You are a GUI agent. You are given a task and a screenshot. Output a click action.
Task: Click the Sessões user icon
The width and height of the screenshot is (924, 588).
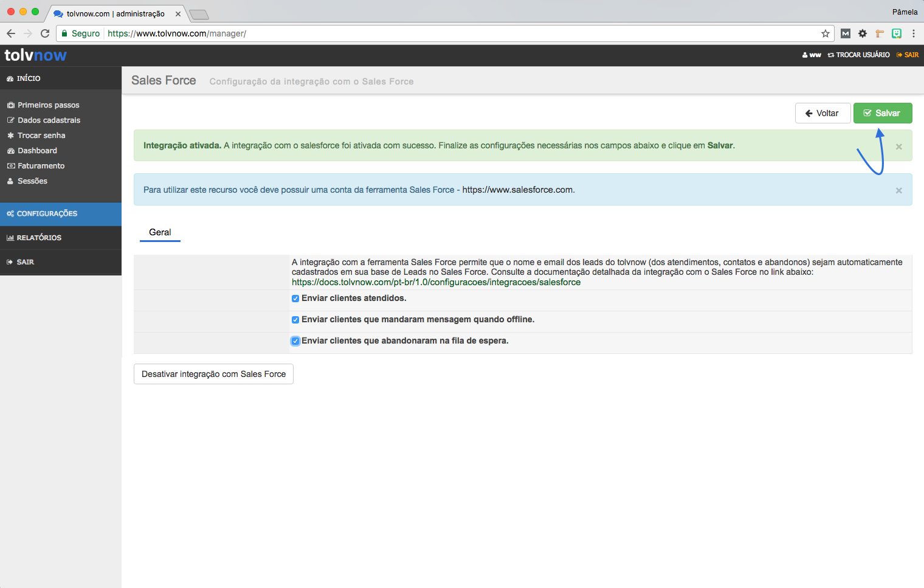click(x=10, y=181)
